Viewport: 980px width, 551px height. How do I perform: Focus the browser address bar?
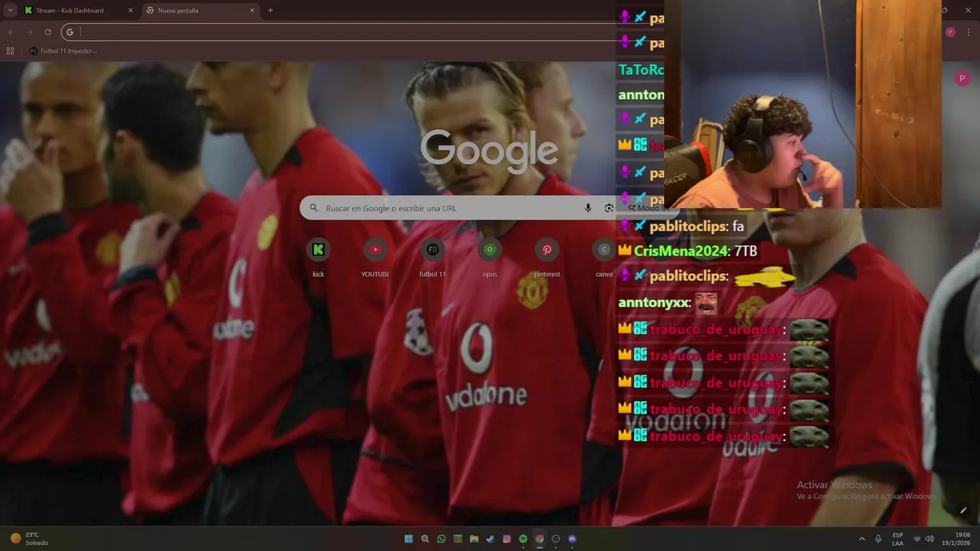point(345,32)
